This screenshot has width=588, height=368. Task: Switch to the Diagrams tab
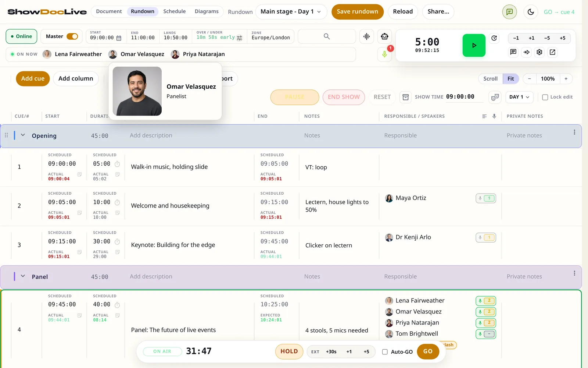[207, 11]
